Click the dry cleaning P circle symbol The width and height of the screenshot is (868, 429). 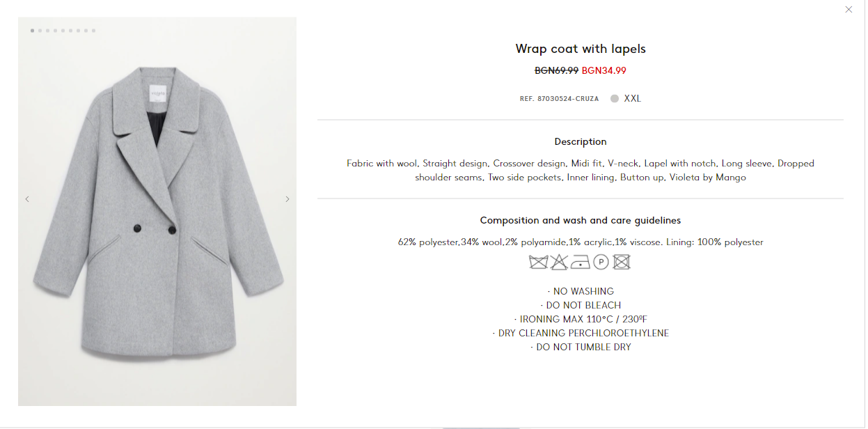tap(601, 263)
